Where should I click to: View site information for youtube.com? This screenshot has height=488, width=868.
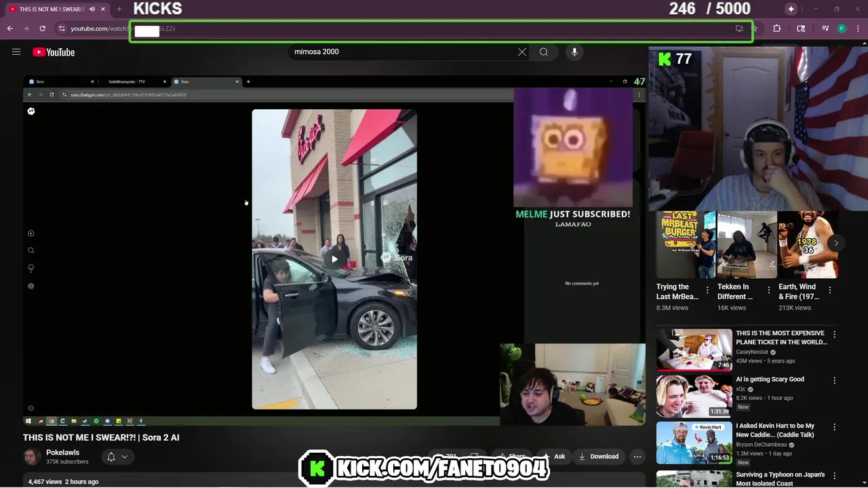(x=62, y=28)
